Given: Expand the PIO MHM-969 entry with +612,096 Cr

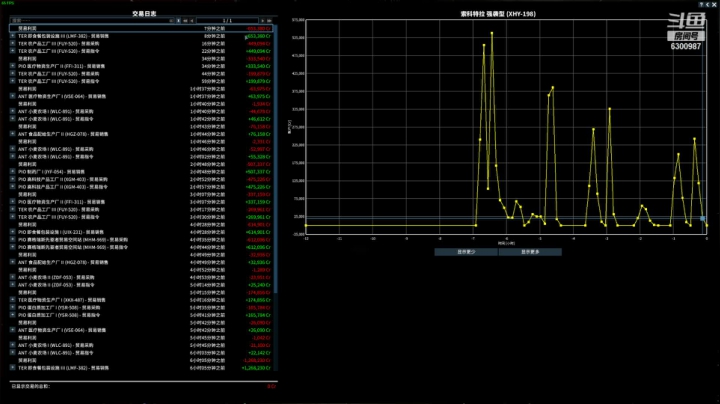Looking at the screenshot, I should coord(13,247).
